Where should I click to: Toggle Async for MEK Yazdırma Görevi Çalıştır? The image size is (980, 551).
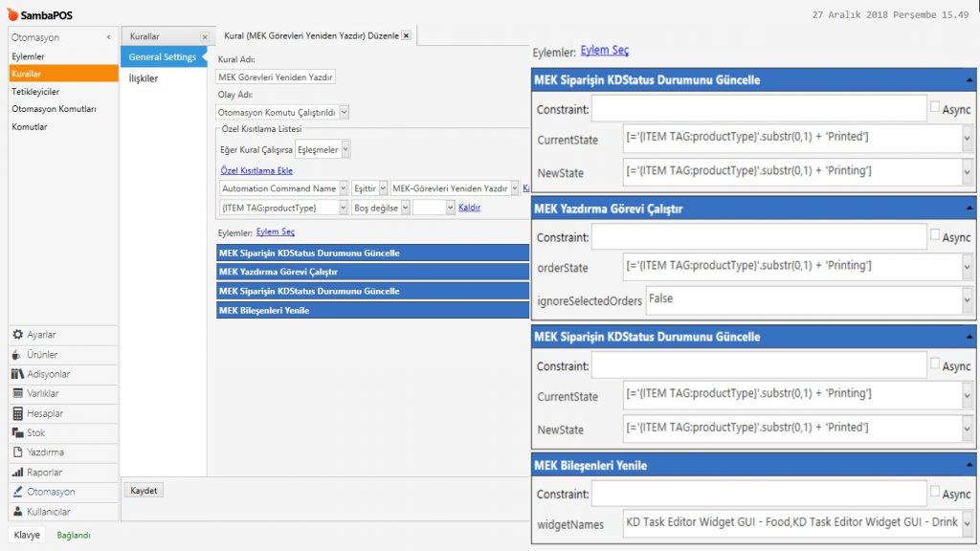pos(935,235)
